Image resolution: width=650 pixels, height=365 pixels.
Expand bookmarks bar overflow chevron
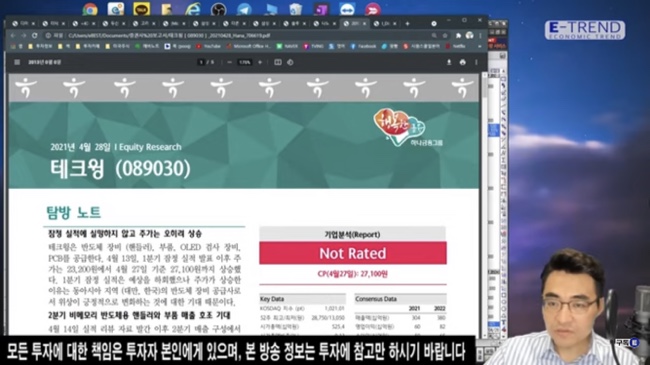(x=480, y=46)
